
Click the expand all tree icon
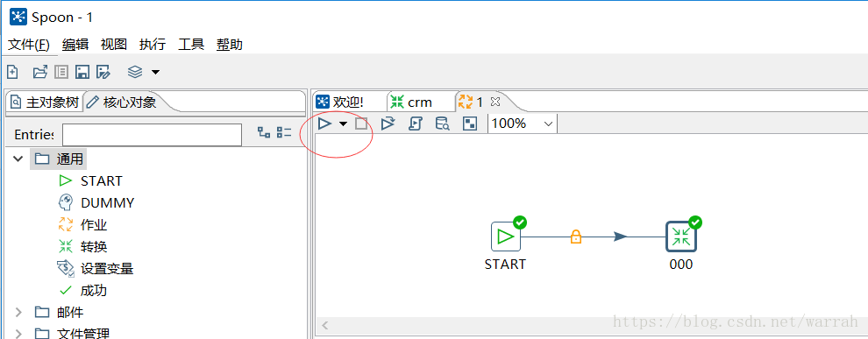tap(264, 132)
